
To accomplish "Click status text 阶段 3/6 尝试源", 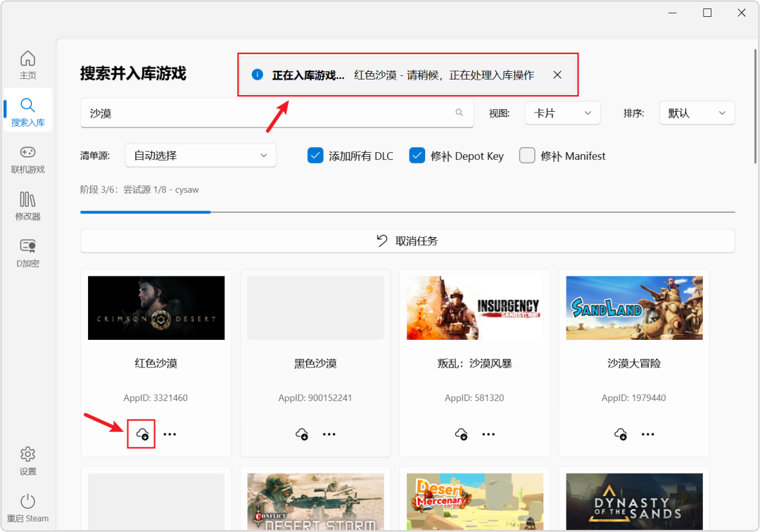I will click(x=139, y=189).
